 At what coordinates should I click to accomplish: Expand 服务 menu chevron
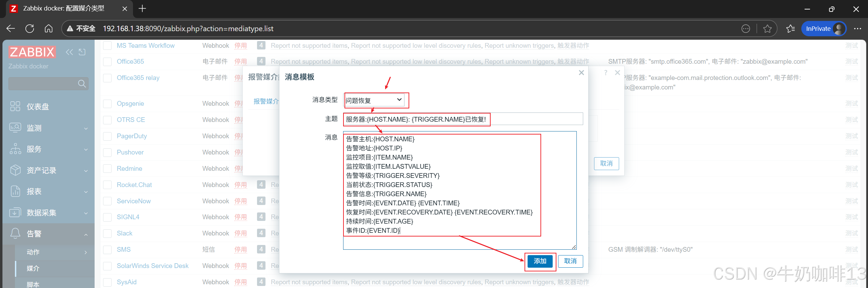(x=86, y=149)
